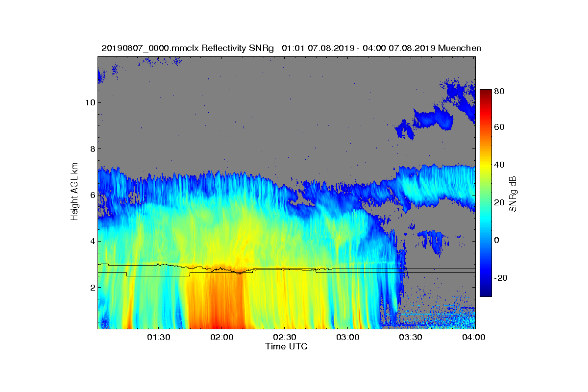This screenshot has height=392, width=588.
Task: Click the colorbar value -20
Action: 501,278
